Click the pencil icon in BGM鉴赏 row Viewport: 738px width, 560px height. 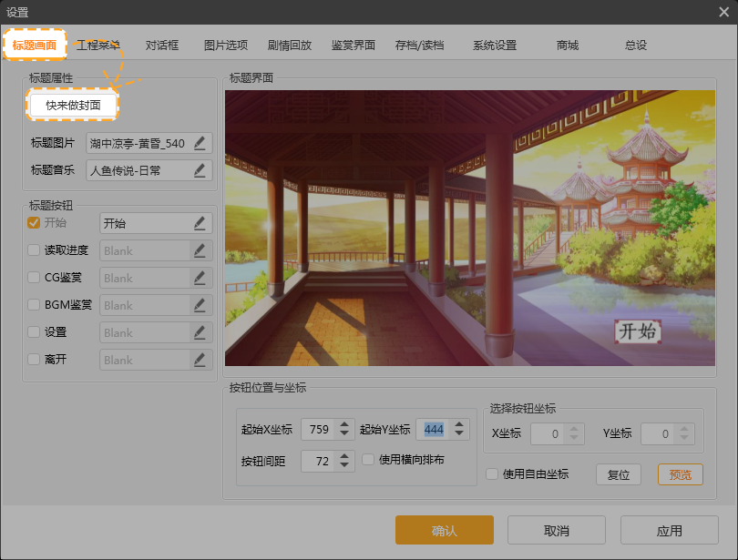200,305
